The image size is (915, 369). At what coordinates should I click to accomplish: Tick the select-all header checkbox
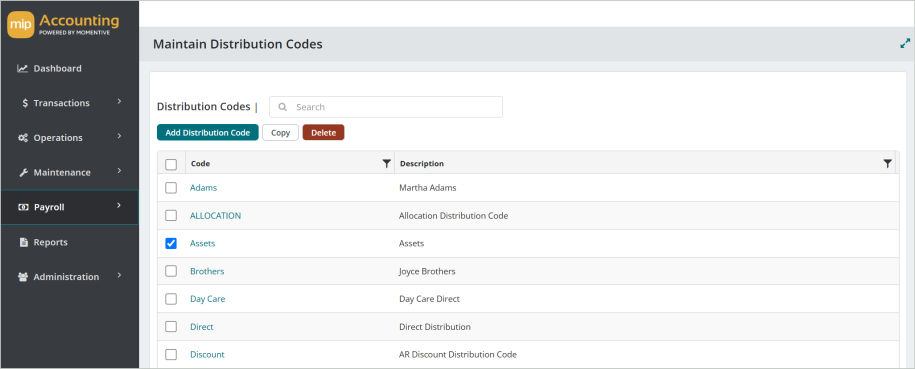pos(171,165)
